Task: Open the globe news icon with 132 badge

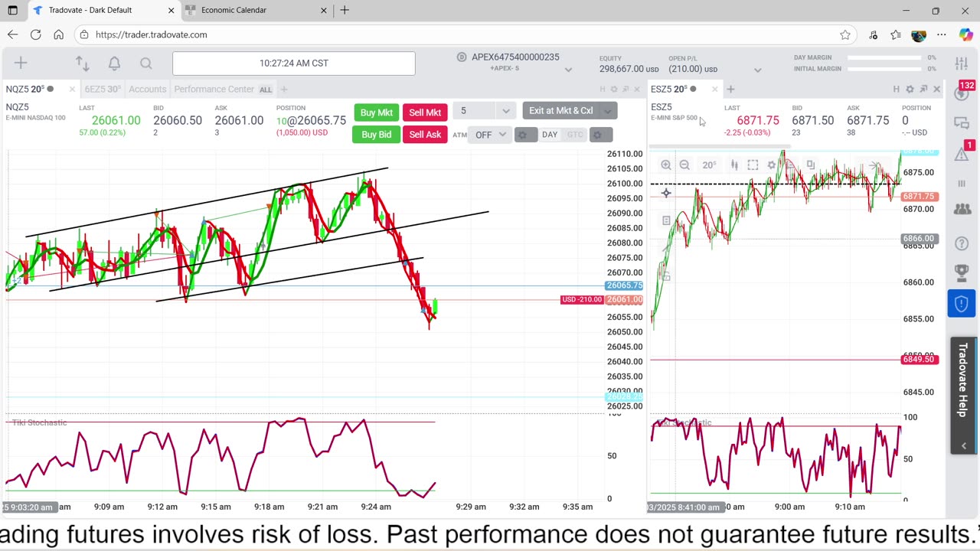Action: click(x=962, y=93)
